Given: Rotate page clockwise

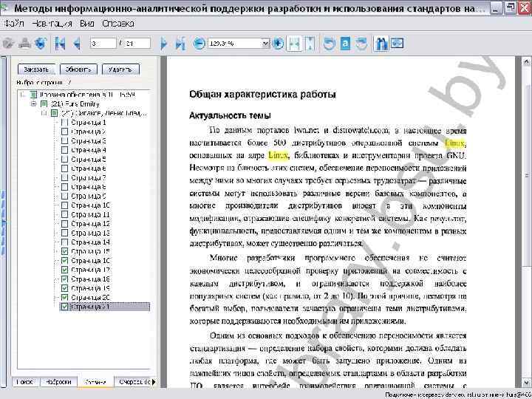Looking at the screenshot, I should point(361,44).
